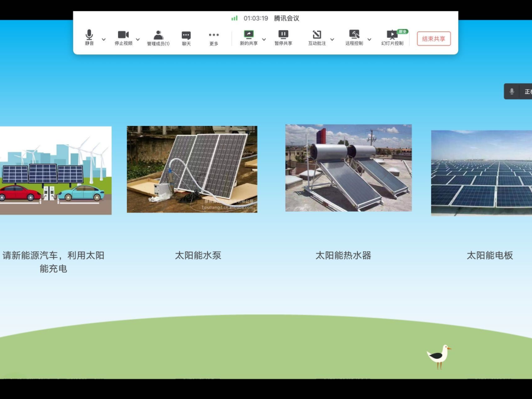Open annotation options arrow beside 互动批注
This screenshot has height=399, width=532.
[332, 40]
